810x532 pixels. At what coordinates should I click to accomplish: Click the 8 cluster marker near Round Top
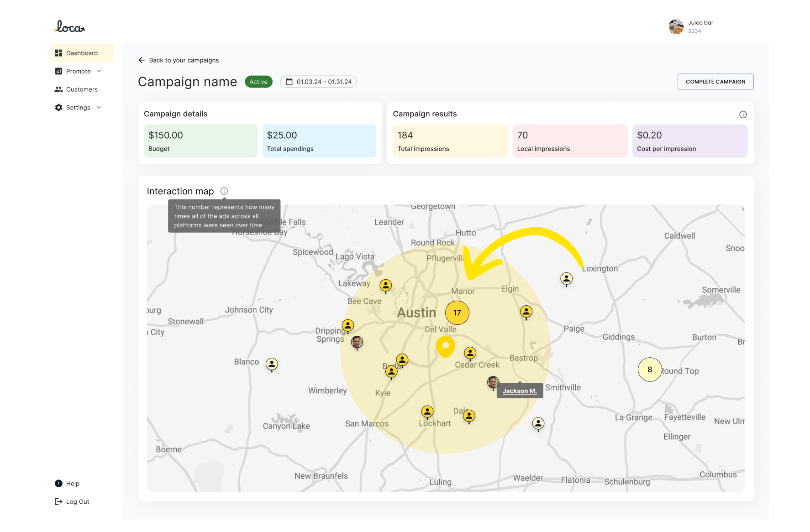click(649, 370)
